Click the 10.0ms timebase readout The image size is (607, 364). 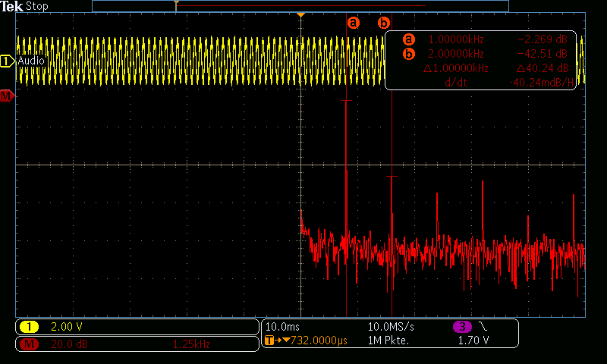(282, 327)
